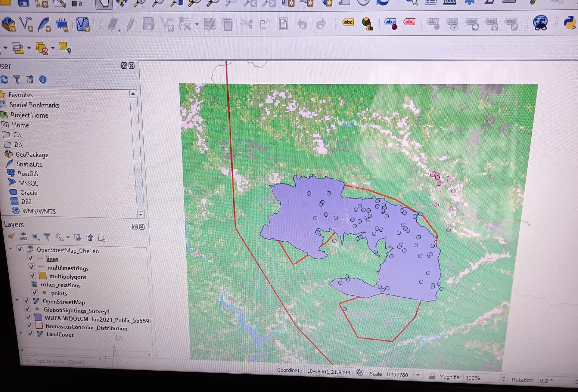Uncheck the LandCover layer checkbox
This screenshot has width=578, height=392.
click(x=30, y=333)
